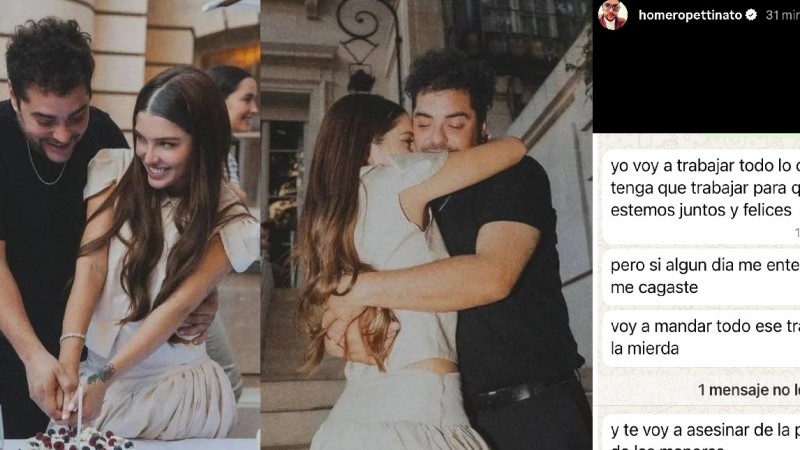Select the 'y te voy a asesinar' message
The image size is (800, 450).
coord(700,434)
